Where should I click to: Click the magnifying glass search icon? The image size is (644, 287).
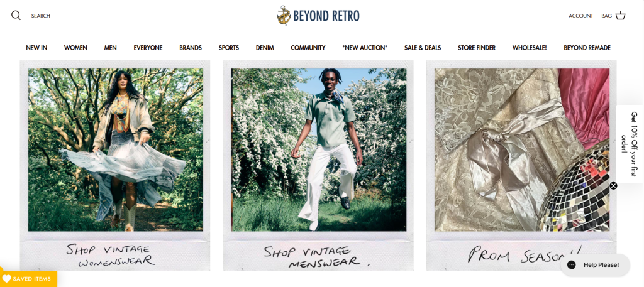tap(16, 16)
